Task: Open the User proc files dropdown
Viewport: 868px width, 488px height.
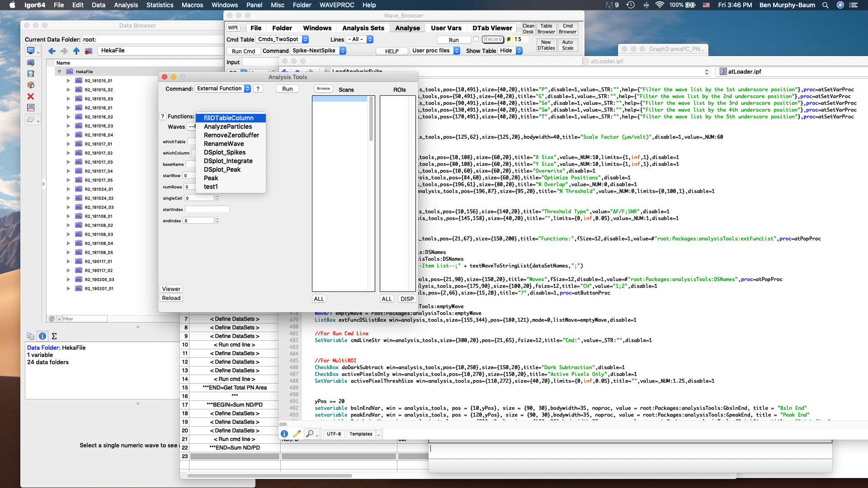Action: click(x=435, y=51)
